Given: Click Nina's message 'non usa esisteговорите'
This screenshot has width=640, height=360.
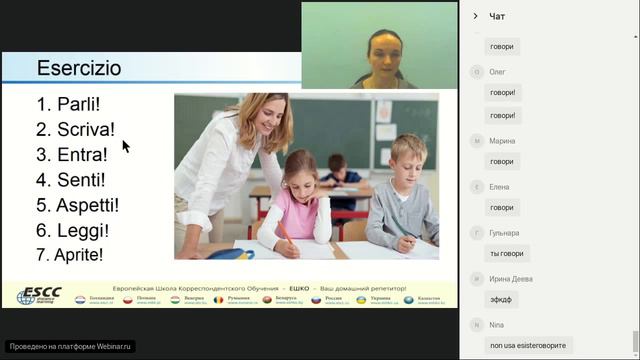Looking at the screenshot, I should [528, 345].
